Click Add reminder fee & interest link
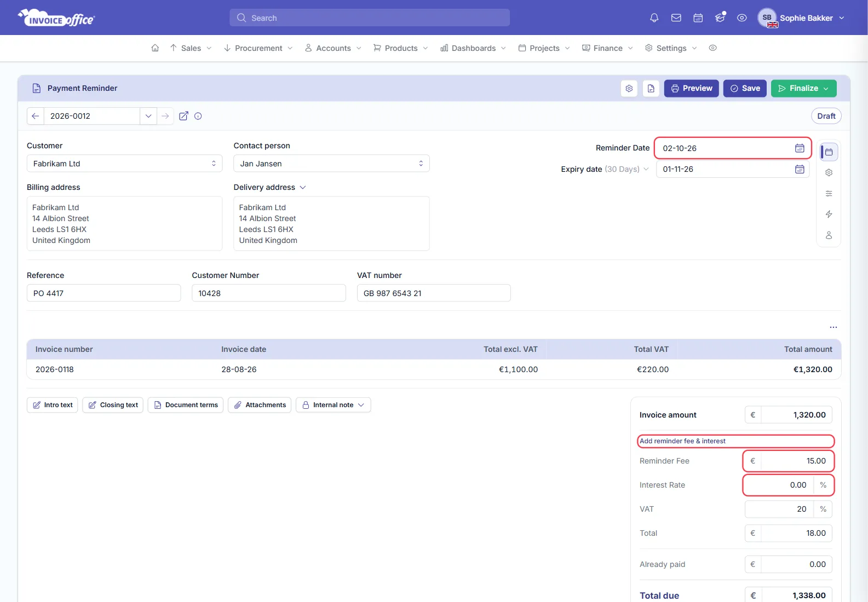The height and width of the screenshot is (602, 868). coord(682,441)
